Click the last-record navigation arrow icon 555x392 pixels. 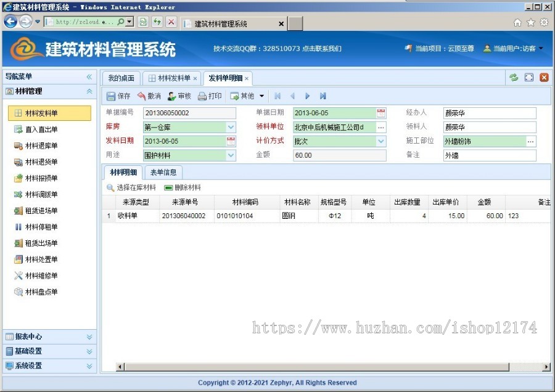322,96
